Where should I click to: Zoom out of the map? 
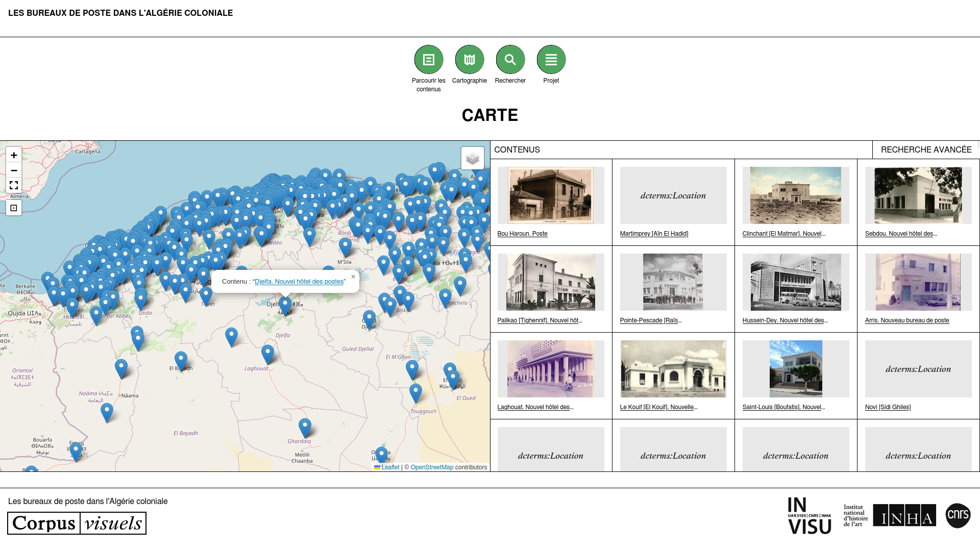click(14, 170)
